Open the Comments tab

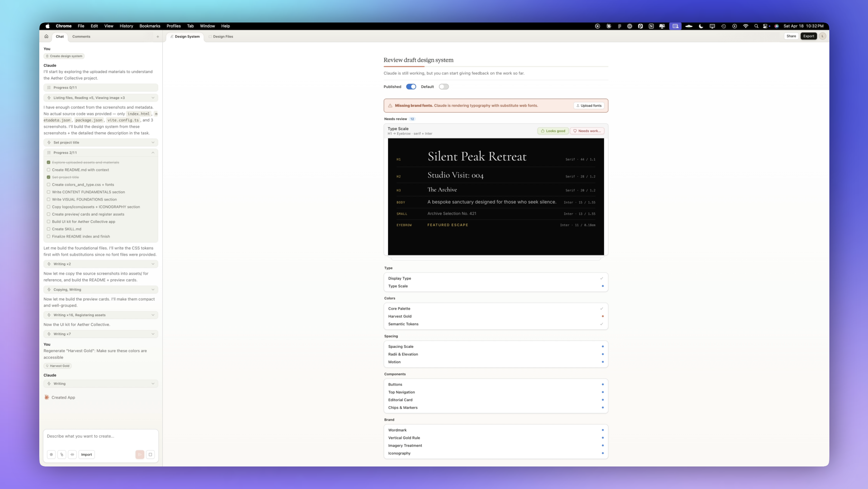81,36
